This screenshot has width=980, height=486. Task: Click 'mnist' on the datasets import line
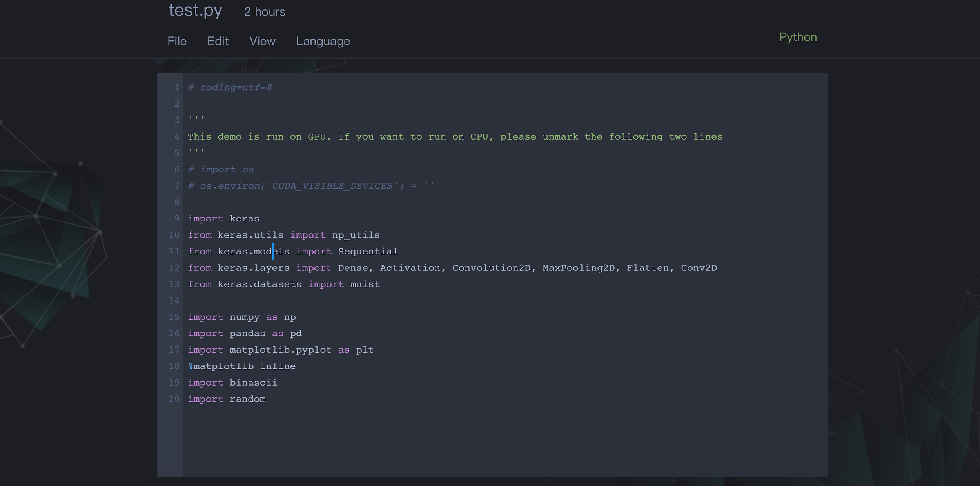click(x=365, y=284)
